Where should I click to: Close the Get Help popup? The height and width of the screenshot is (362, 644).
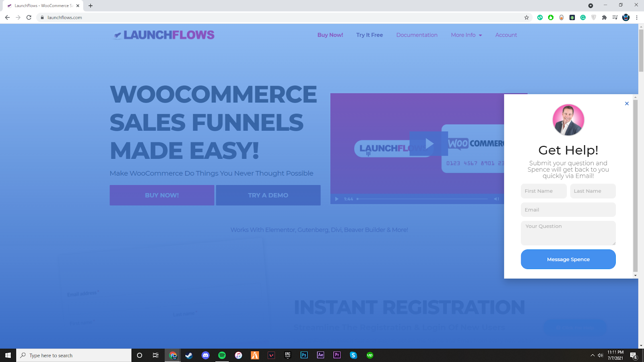point(627,103)
